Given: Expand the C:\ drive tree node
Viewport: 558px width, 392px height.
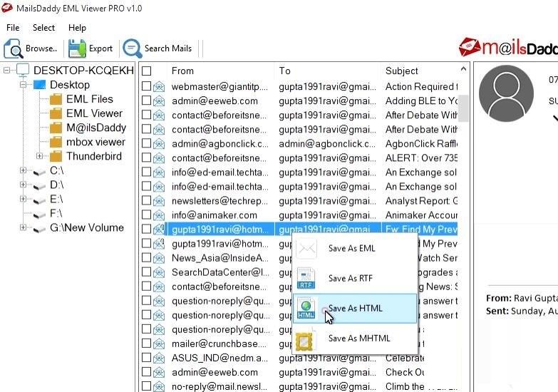Looking at the screenshot, I should coord(23,170).
